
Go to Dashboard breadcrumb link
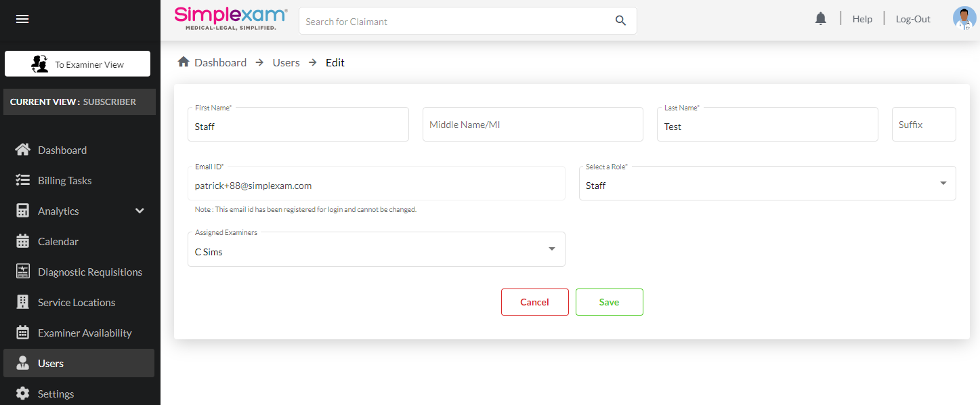point(220,62)
